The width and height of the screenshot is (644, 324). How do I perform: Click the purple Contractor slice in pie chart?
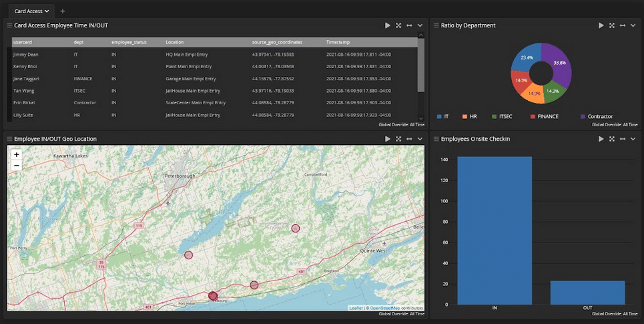pos(561,64)
